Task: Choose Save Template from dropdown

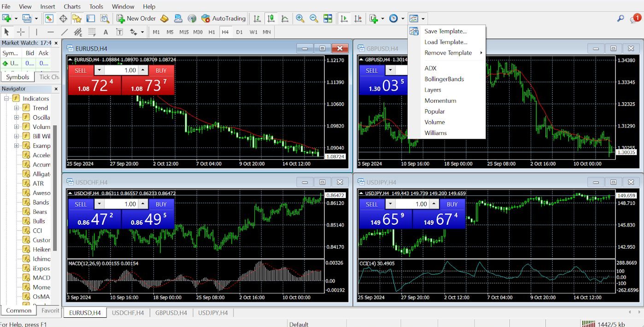Action: pos(446,31)
